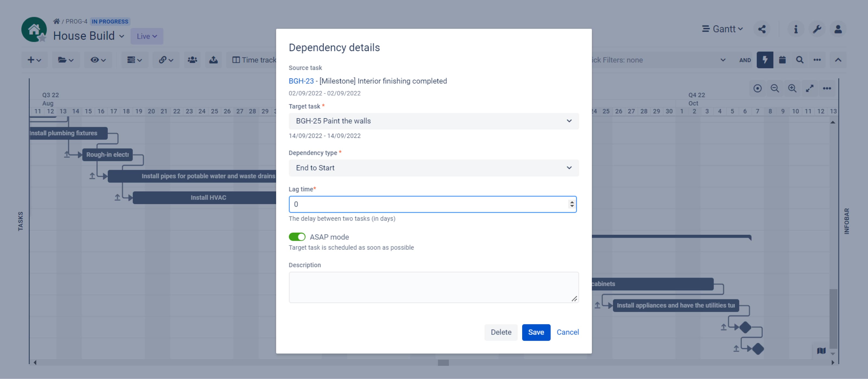868x379 pixels.
Task: Click the BGH-23 source task link
Action: pos(301,81)
